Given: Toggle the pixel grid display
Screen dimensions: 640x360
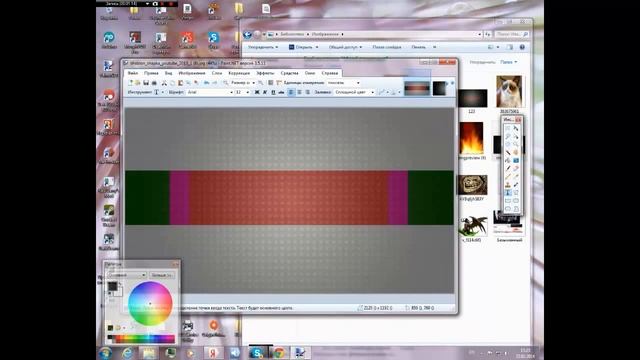Looking at the screenshot, I should [x=271, y=83].
